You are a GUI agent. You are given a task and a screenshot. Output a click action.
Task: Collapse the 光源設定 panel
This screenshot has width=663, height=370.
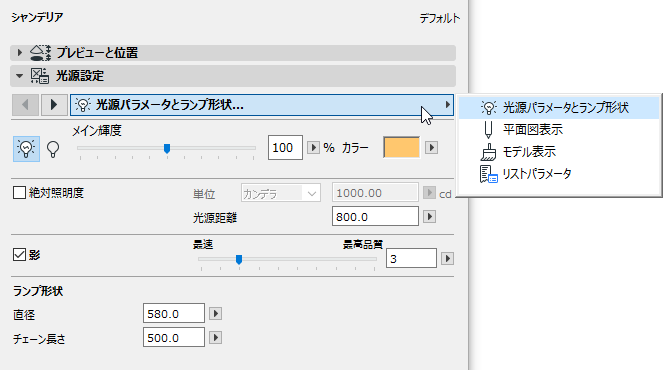19,76
